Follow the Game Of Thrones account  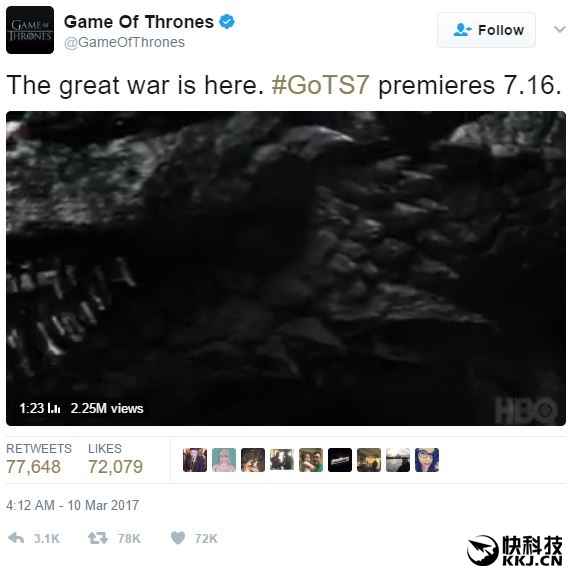click(486, 30)
